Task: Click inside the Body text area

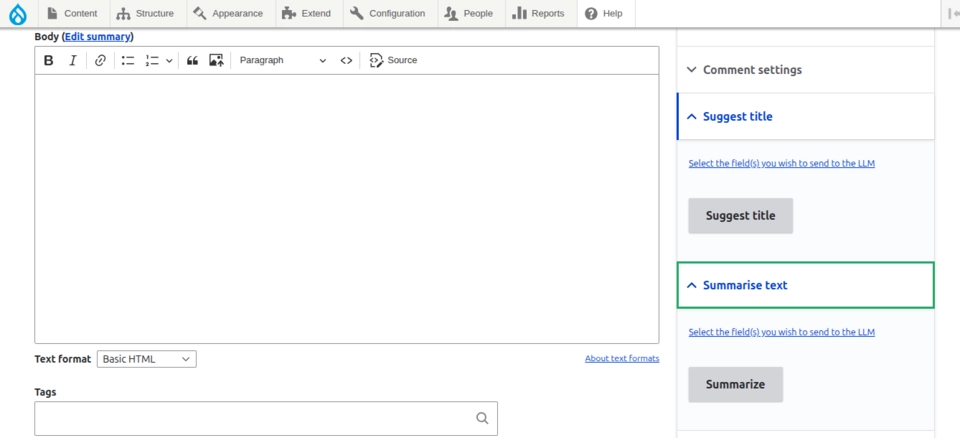Action: (347, 209)
